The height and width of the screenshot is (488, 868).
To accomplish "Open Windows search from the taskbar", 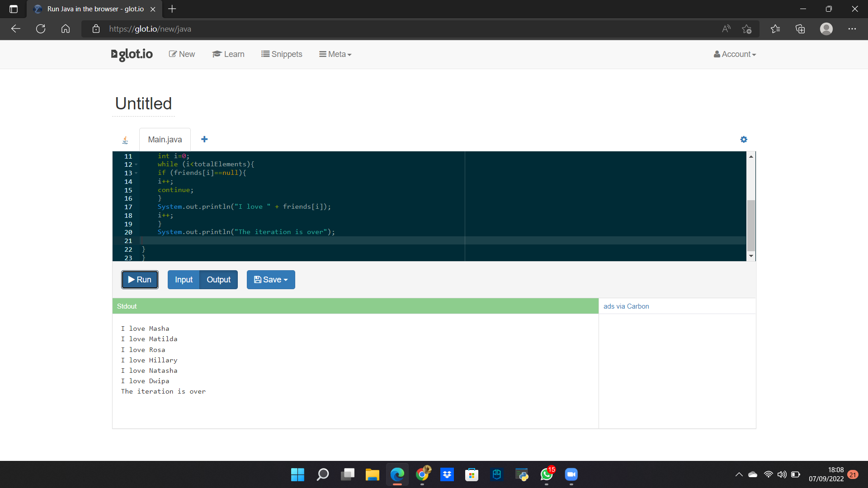I will 323,475.
